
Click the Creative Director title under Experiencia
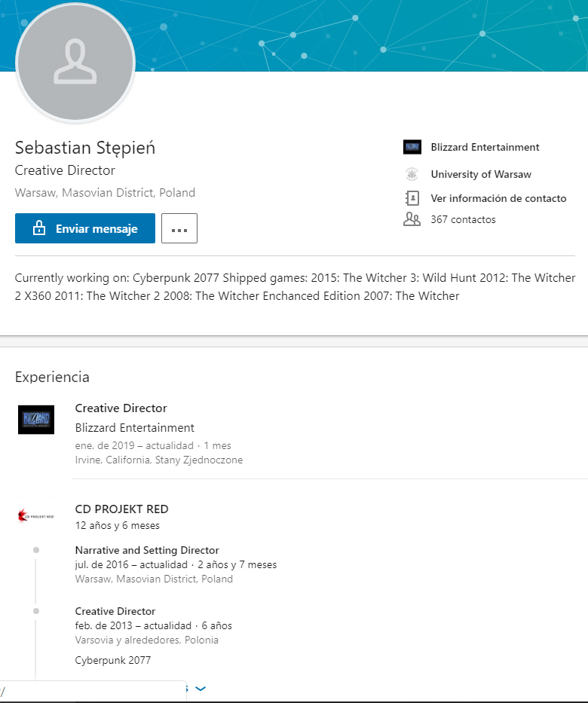[x=121, y=408]
